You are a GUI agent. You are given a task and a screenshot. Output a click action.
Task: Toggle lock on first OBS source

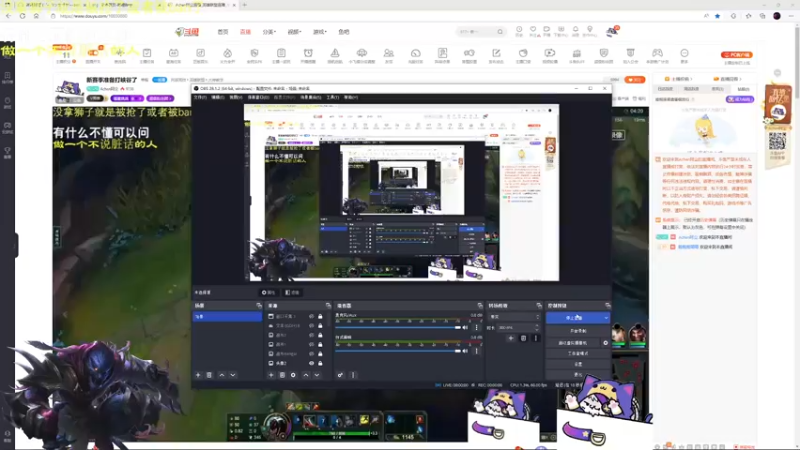pyautogui.click(x=320, y=316)
